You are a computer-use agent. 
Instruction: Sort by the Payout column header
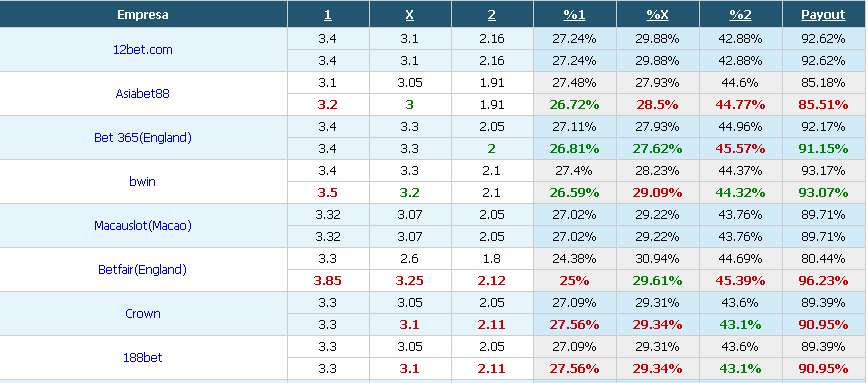point(824,15)
